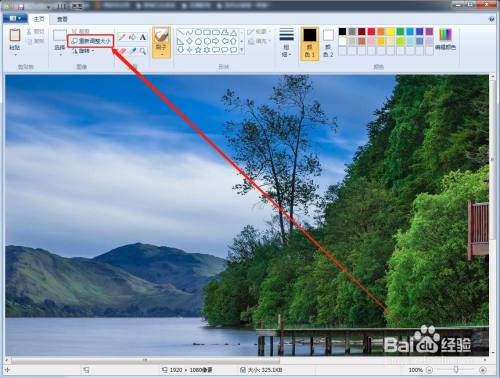The height and width of the screenshot is (378, 500).
Task: Pick the yellow palette swatch
Action: click(x=391, y=32)
